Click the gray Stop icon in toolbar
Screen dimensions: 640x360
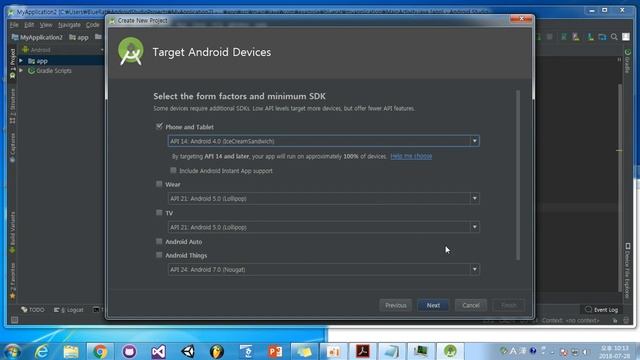coord(549,37)
